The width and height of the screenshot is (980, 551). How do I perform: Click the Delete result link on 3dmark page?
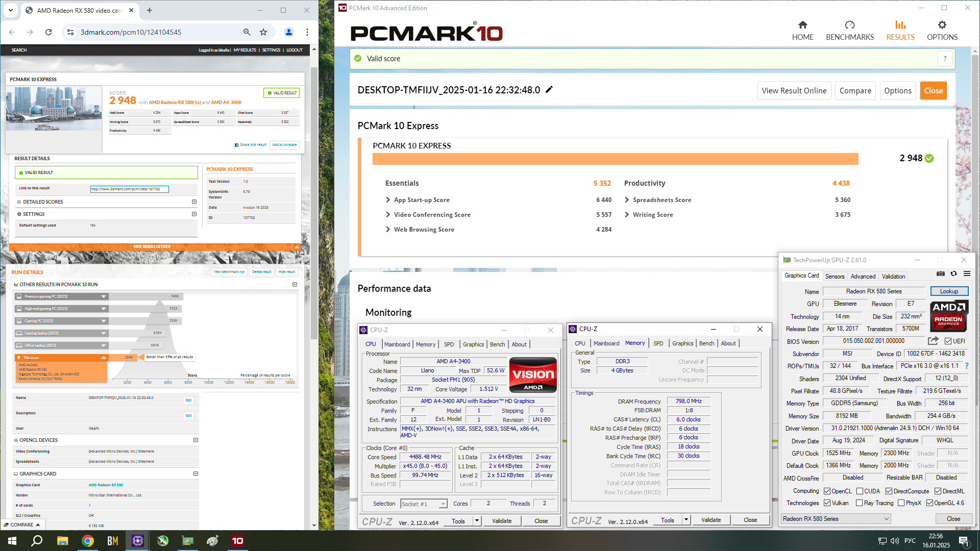[x=262, y=272]
